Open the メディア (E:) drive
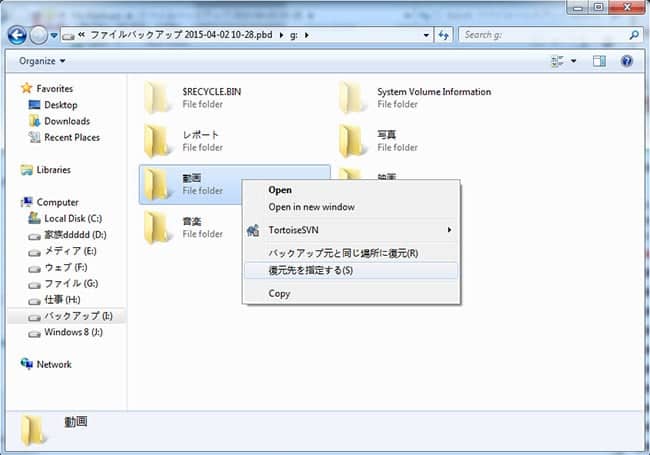The height and width of the screenshot is (455, 650). pos(70,251)
